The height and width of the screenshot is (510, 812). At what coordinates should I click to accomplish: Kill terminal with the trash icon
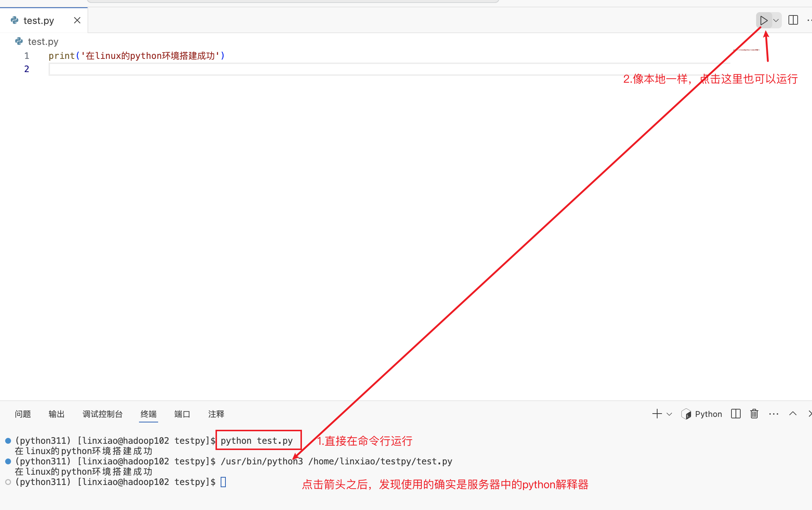tap(754, 414)
